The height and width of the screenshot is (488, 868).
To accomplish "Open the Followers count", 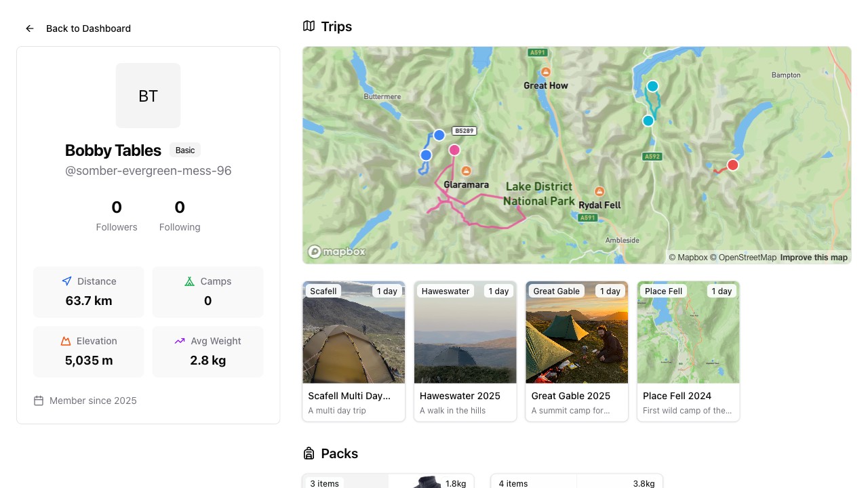I will point(117,216).
